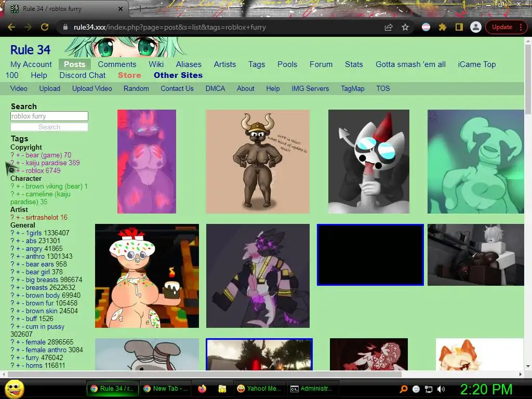532x399 pixels.
Task: Select the Rule 34 / roblox furry tab
Action: [64, 9]
